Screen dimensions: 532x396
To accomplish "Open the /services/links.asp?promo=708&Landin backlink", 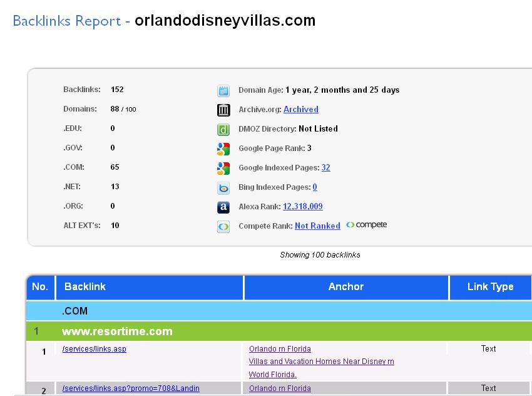I will [x=131, y=388].
